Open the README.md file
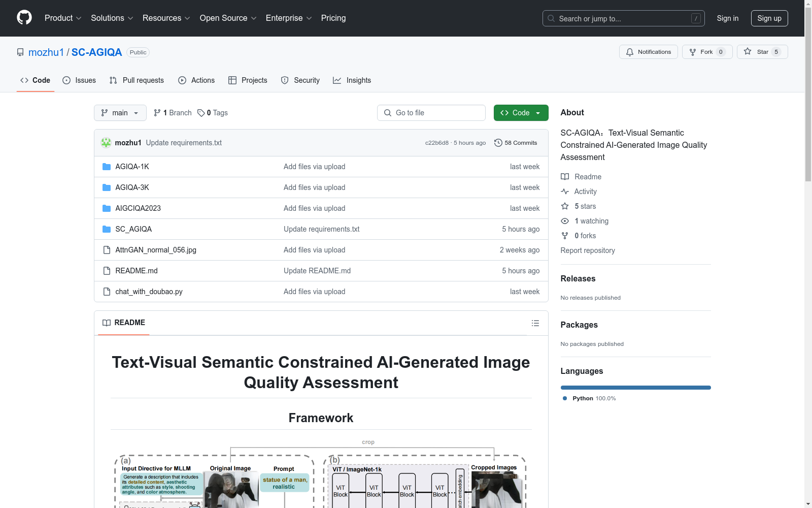 137,271
